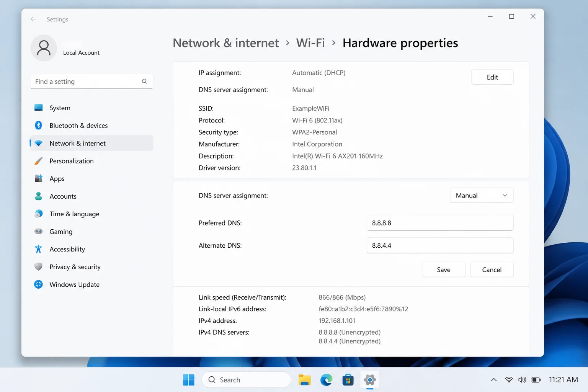588x392 pixels.
Task: Open the Windows Start menu
Action: tap(189, 380)
